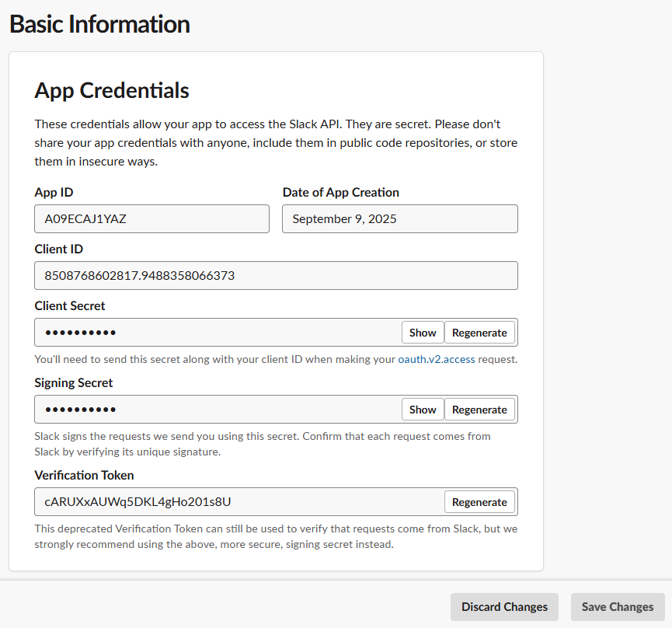672x628 pixels.
Task: Open the oauth.v2.access link
Action: [436, 359]
